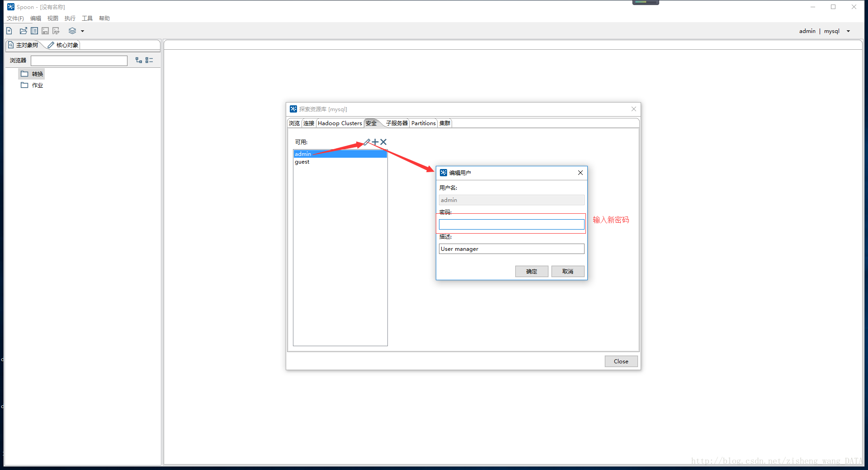Click the add user plus icon
The height and width of the screenshot is (470, 868).
[x=375, y=142]
